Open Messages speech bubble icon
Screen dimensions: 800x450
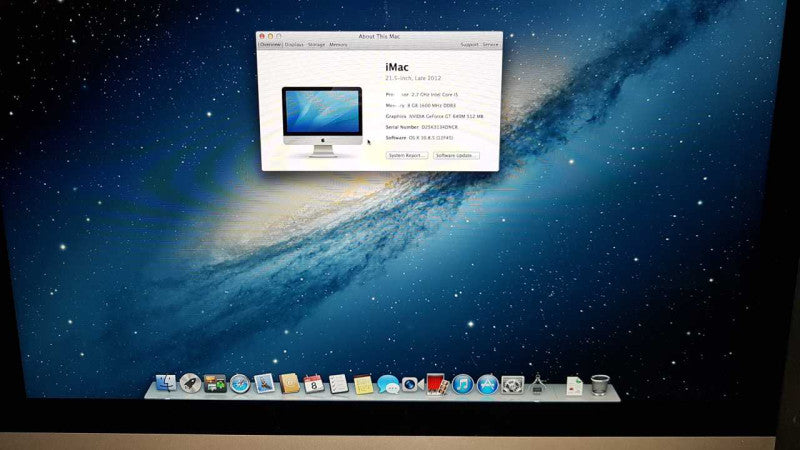pos(388,384)
